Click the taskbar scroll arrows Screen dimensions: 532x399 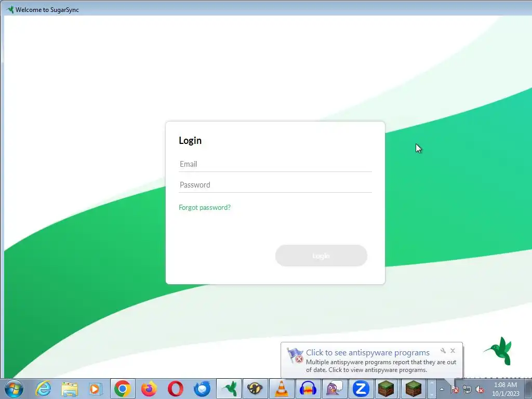pyautogui.click(x=432, y=389)
